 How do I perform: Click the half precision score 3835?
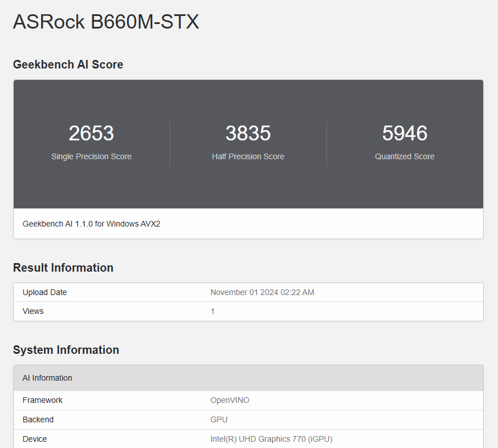pyautogui.click(x=248, y=133)
